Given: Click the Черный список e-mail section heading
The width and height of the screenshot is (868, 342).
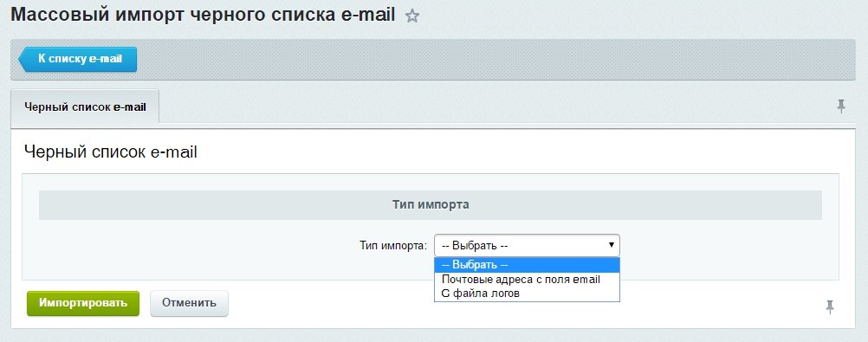Looking at the screenshot, I should (x=111, y=152).
